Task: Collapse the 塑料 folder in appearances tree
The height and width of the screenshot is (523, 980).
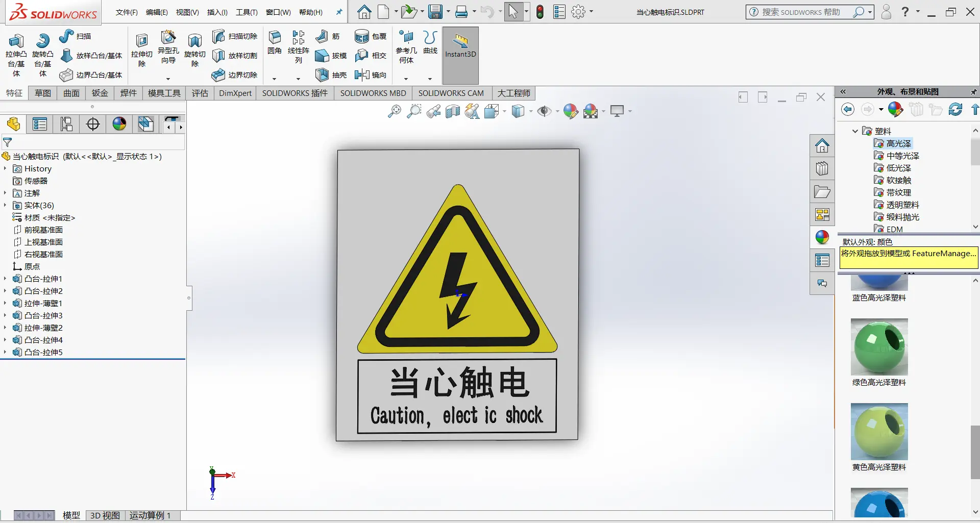Action: [855, 131]
